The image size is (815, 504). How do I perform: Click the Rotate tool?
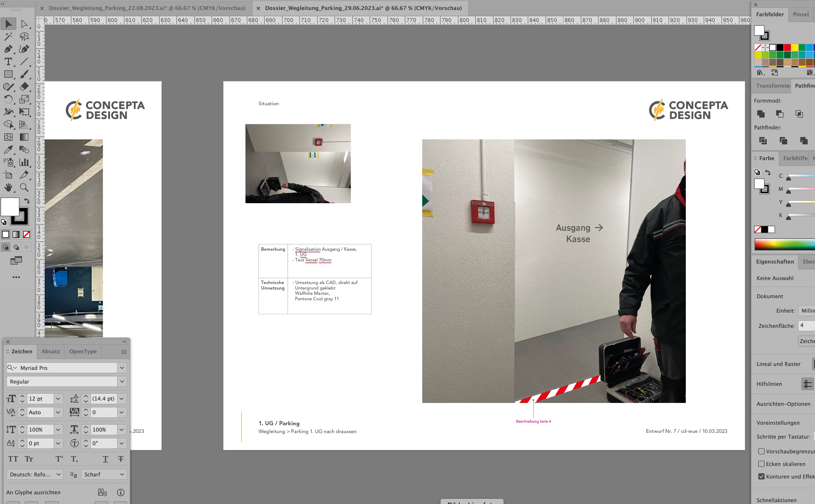(x=8, y=99)
